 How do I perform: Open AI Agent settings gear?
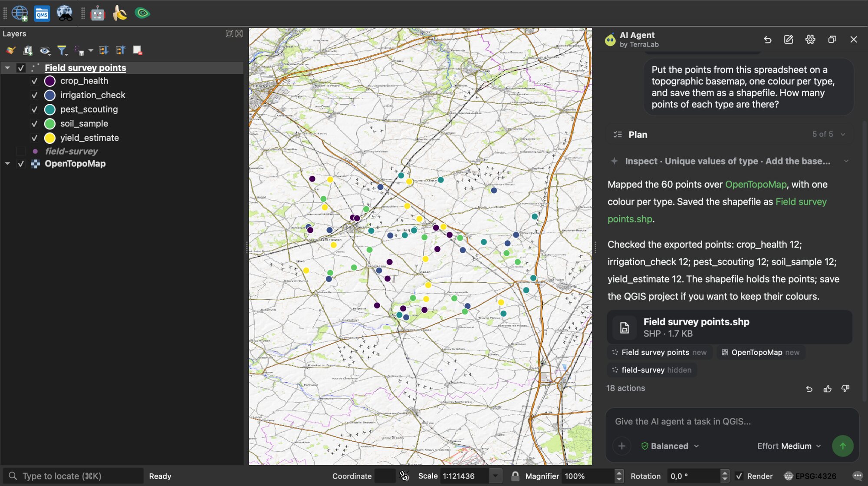[x=810, y=40]
